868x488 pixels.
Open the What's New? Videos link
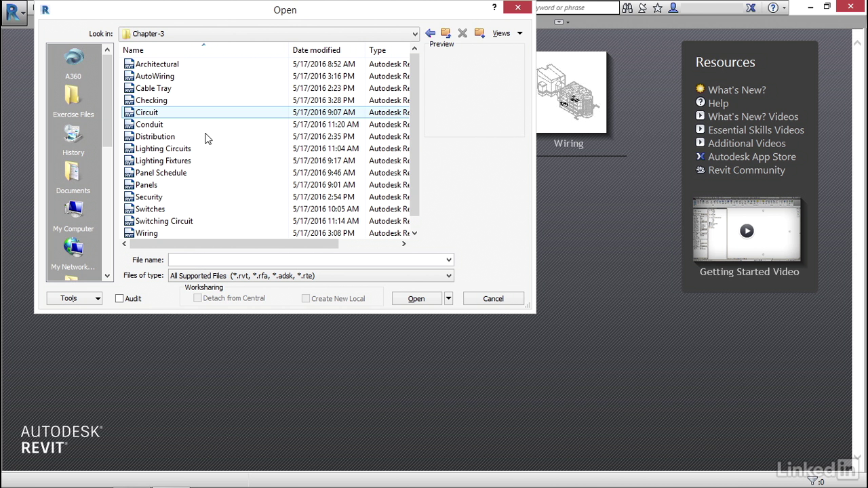pos(753,117)
